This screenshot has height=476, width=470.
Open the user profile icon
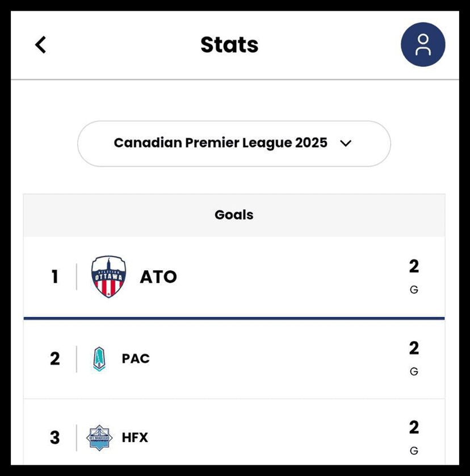point(423,45)
